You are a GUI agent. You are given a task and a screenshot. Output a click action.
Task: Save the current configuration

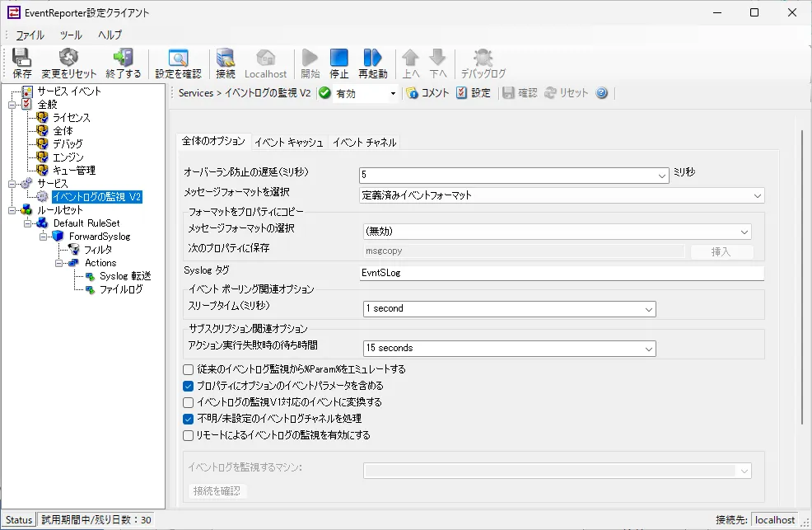pos(21,62)
